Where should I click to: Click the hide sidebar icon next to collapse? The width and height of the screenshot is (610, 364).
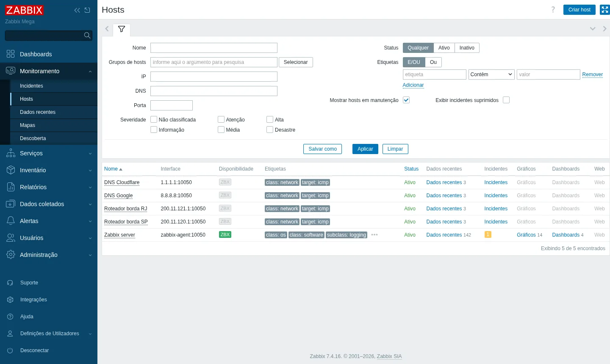pos(87,10)
